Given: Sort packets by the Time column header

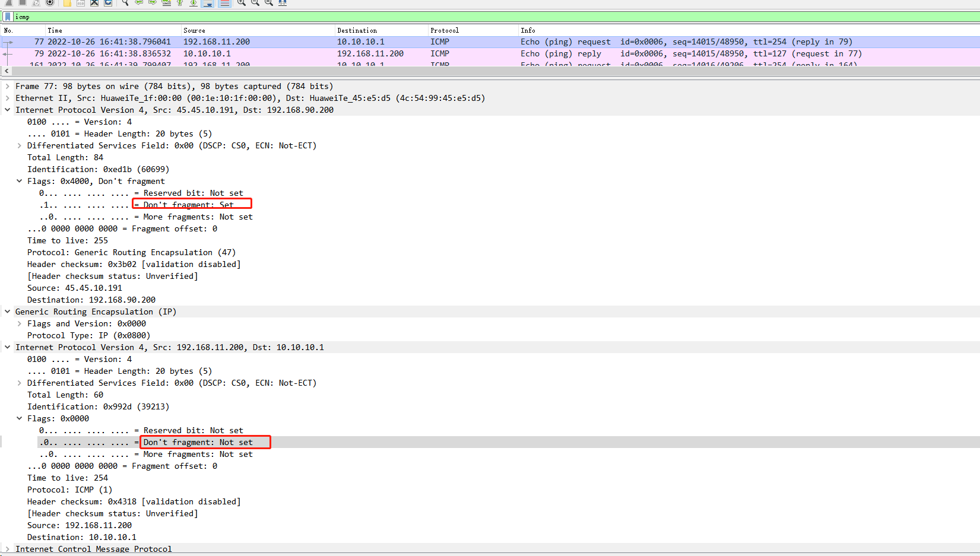Looking at the screenshot, I should click(x=113, y=30).
